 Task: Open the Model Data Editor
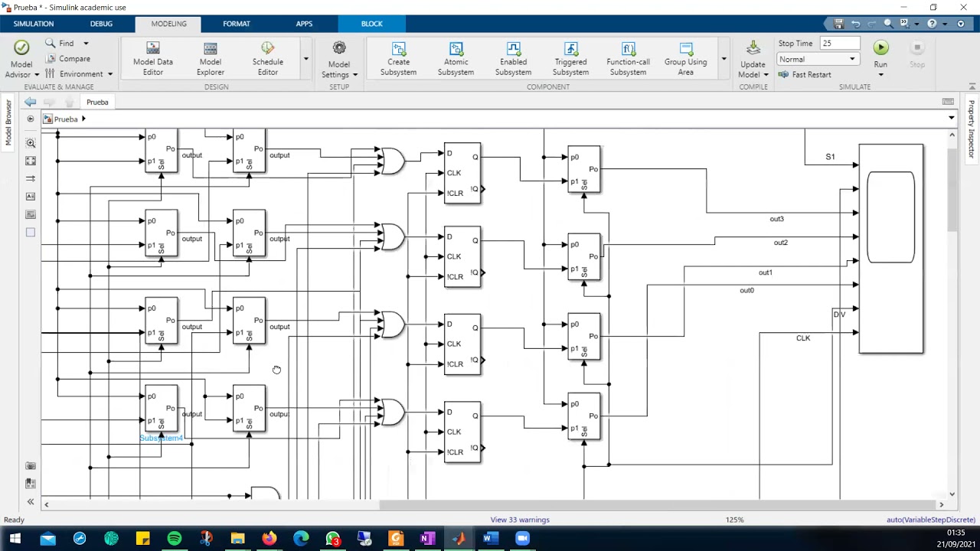click(153, 58)
